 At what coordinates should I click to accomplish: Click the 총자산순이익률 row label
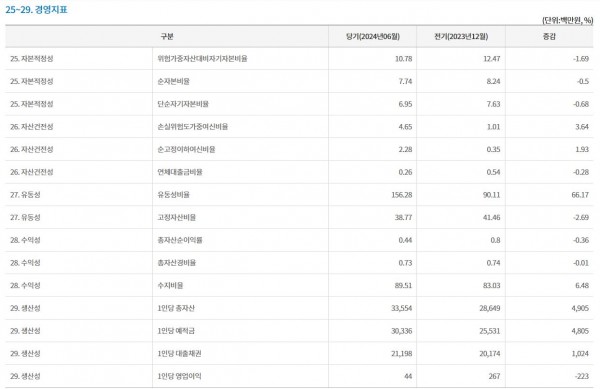(180, 240)
